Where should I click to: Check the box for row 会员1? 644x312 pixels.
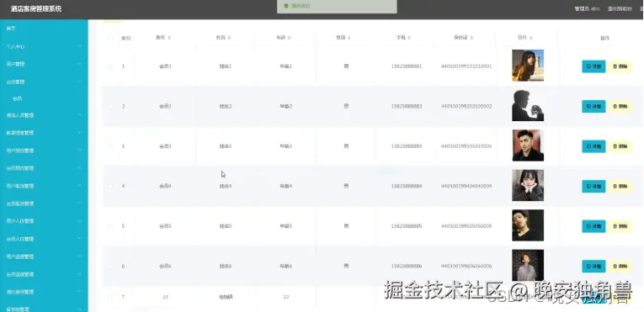pyautogui.click(x=109, y=66)
